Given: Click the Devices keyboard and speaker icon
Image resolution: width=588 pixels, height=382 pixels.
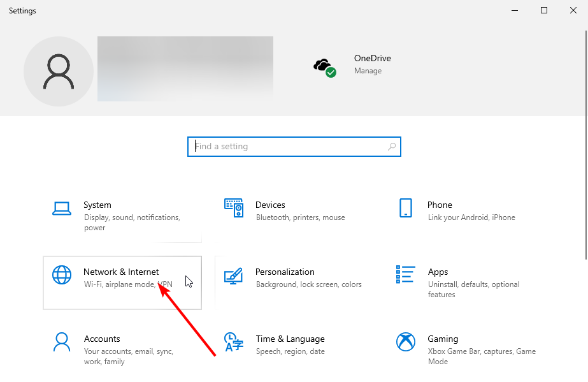Looking at the screenshot, I should (234, 208).
